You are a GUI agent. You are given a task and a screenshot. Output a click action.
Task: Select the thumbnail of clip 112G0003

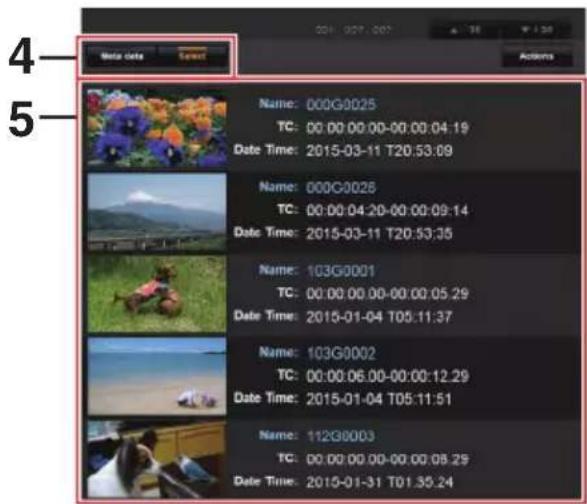(157, 459)
